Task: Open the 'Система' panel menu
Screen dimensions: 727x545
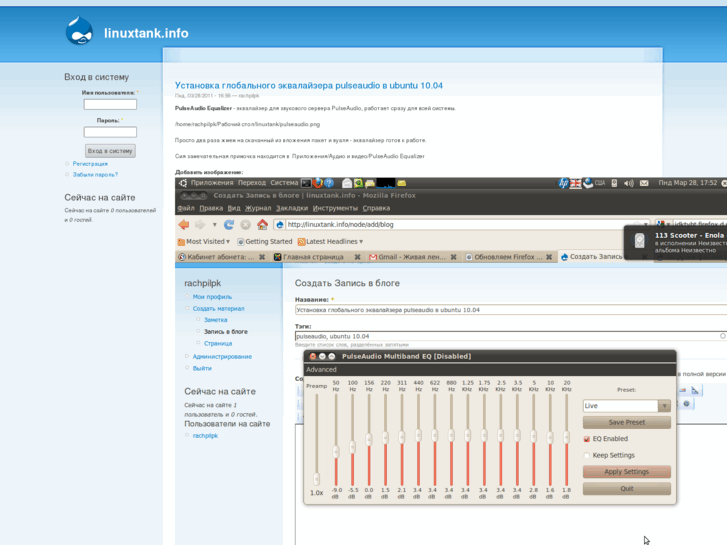Action: pyautogui.click(x=284, y=183)
